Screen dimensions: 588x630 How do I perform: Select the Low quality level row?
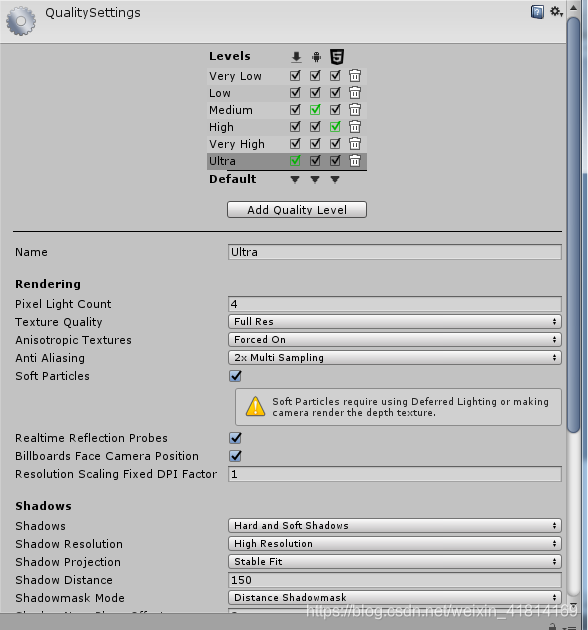point(287,93)
